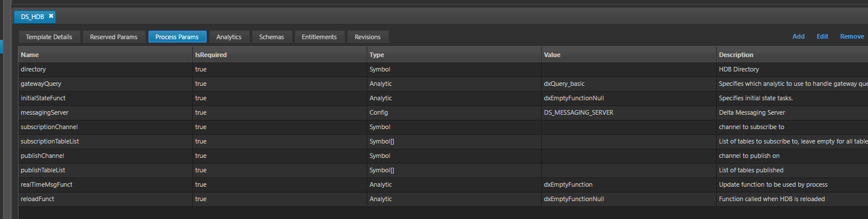Click the HDB Directory description cell

(x=792, y=69)
